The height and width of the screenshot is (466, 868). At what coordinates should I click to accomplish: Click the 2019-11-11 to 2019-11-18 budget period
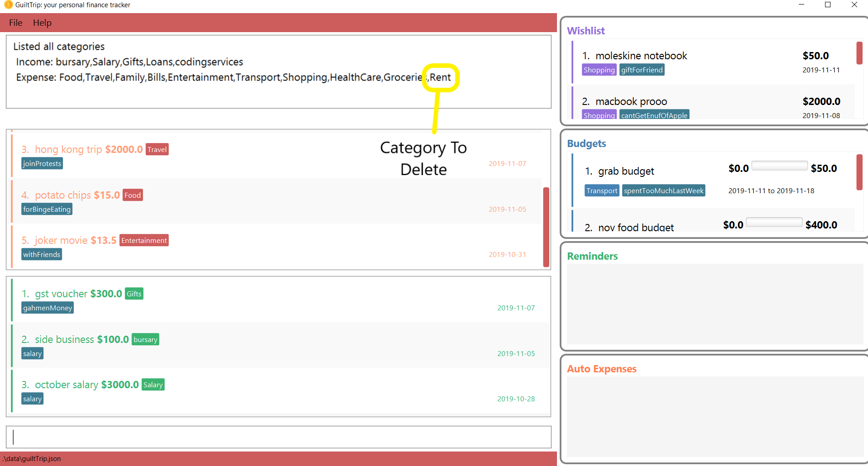(x=771, y=191)
